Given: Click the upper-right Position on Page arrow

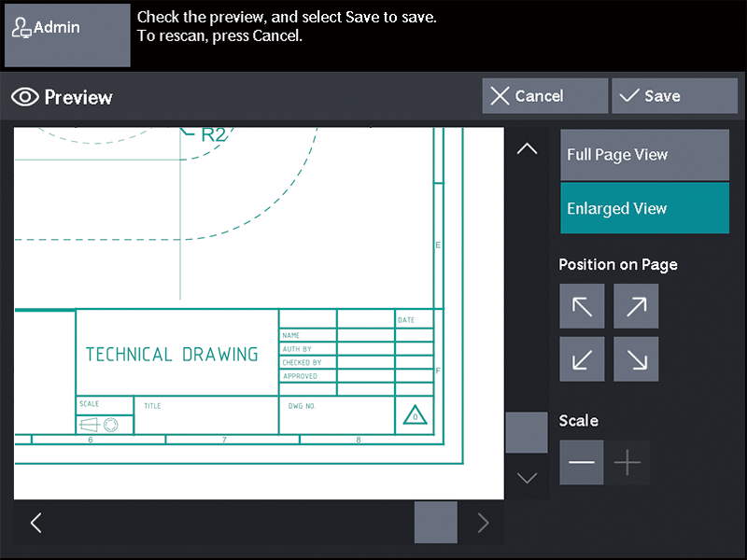Looking at the screenshot, I should click(x=636, y=306).
